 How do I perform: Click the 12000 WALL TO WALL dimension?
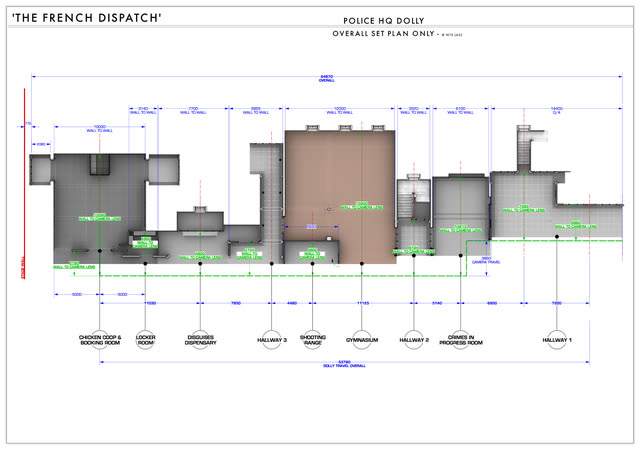click(x=340, y=110)
